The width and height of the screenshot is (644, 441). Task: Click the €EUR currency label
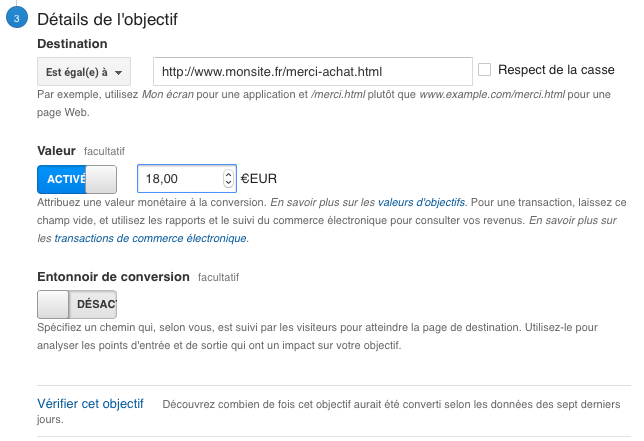(258, 179)
